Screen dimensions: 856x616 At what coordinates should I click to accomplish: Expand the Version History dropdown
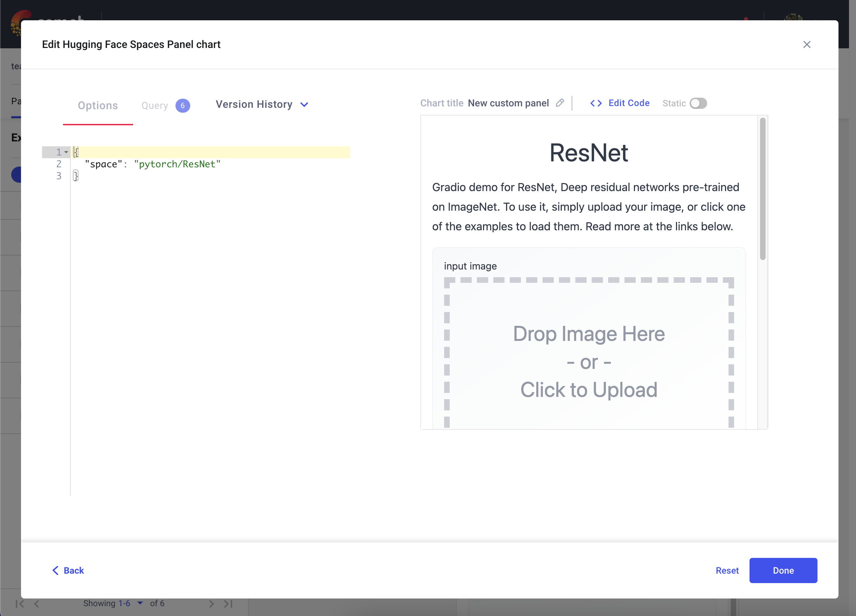262,105
